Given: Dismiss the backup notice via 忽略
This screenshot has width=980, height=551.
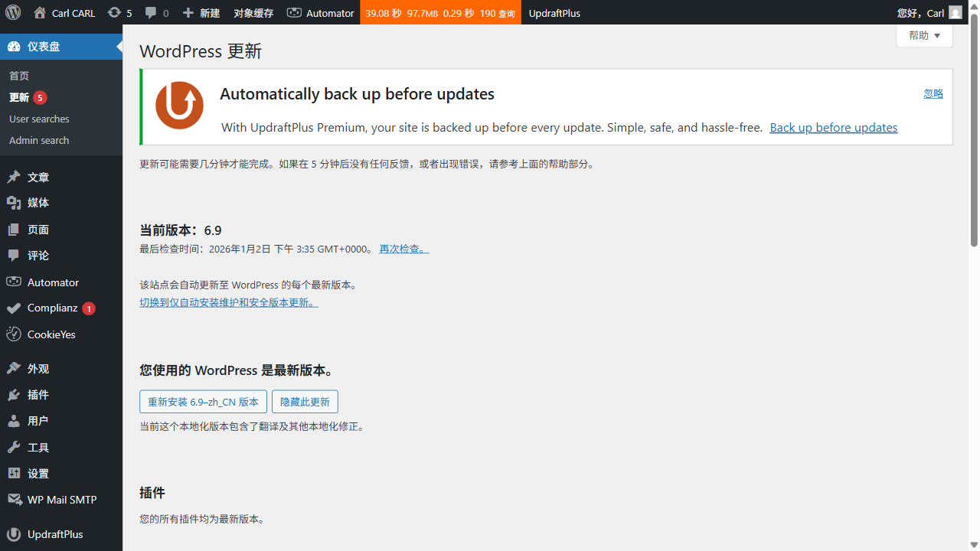Looking at the screenshot, I should coord(933,93).
